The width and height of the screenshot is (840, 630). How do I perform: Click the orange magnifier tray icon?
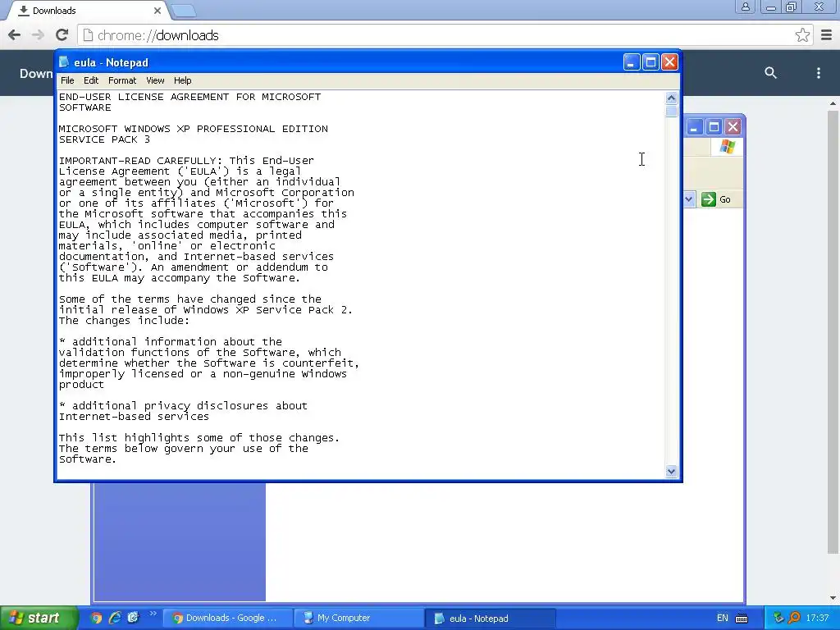pos(794,618)
